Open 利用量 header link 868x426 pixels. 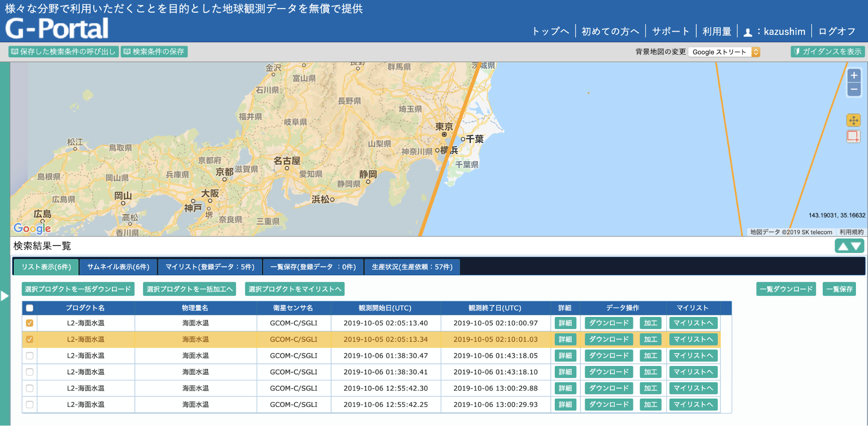click(x=717, y=31)
